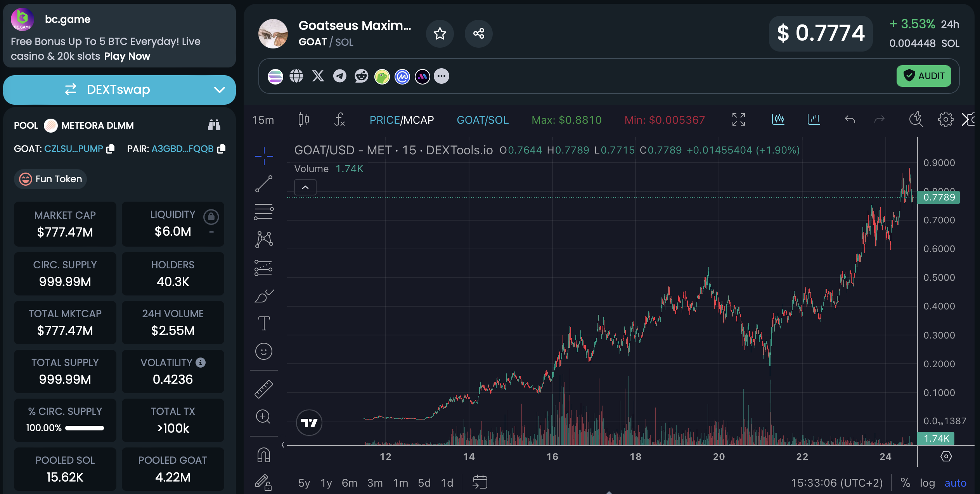Image resolution: width=980 pixels, height=494 pixels.
Task: Enter fullscreen chart mode
Action: click(x=739, y=120)
